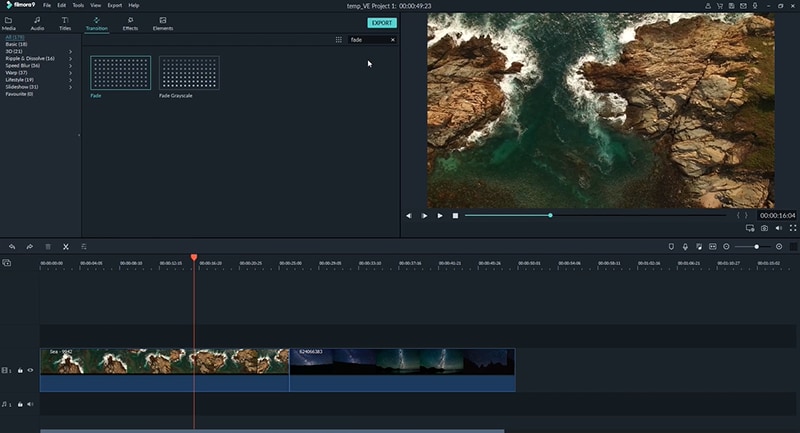Image resolution: width=800 pixels, height=433 pixels.
Task: Toggle lock on video track 1
Action: point(20,370)
